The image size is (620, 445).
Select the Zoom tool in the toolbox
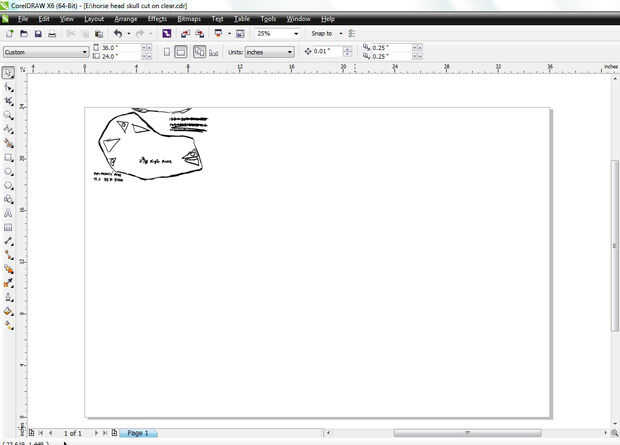pyautogui.click(x=8, y=115)
